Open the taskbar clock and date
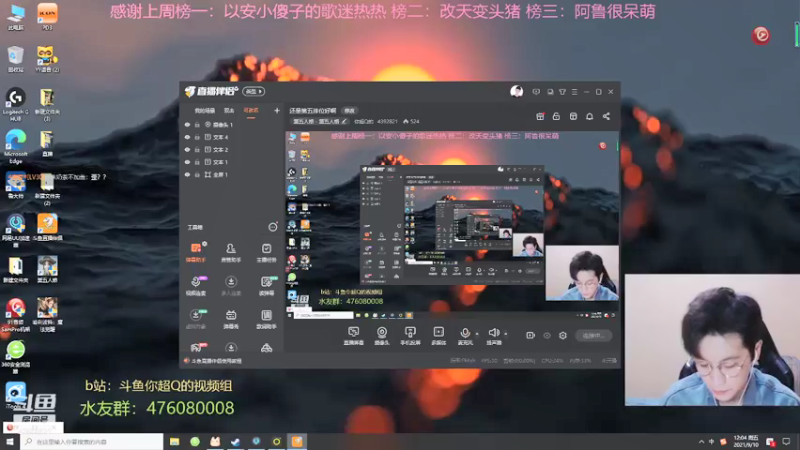This screenshot has width=800, height=450. click(x=746, y=441)
